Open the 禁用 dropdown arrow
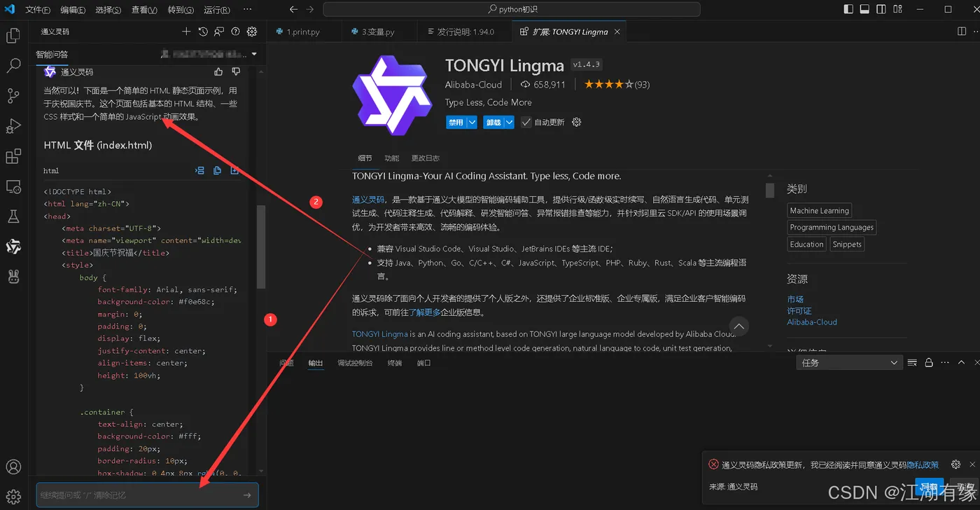 (472, 122)
